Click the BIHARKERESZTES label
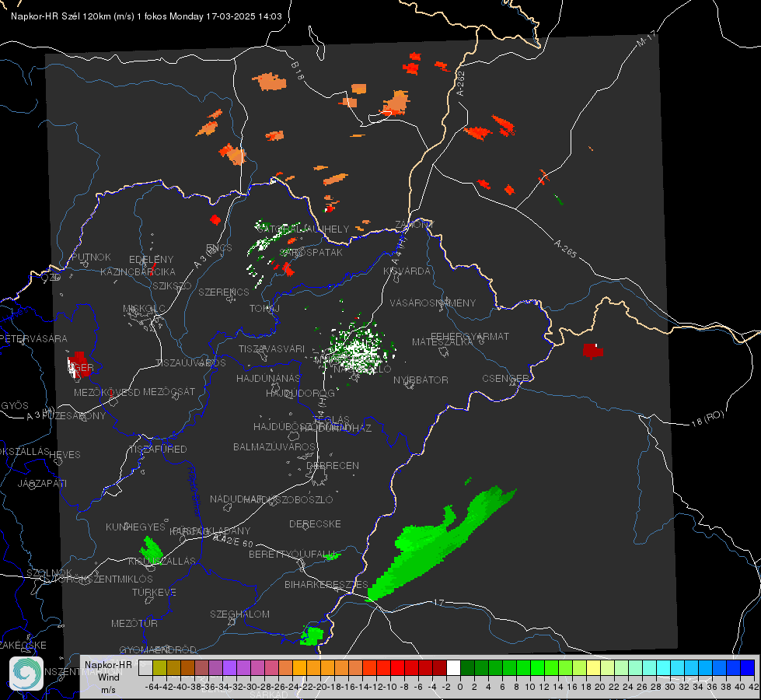The height and width of the screenshot is (700, 761). [326, 584]
